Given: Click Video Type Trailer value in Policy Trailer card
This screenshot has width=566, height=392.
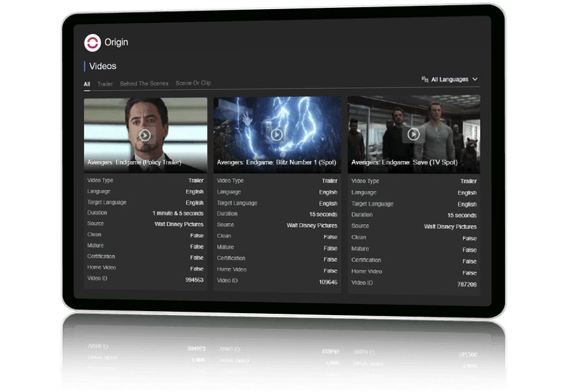Looking at the screenshot, I should coord(196,180).
